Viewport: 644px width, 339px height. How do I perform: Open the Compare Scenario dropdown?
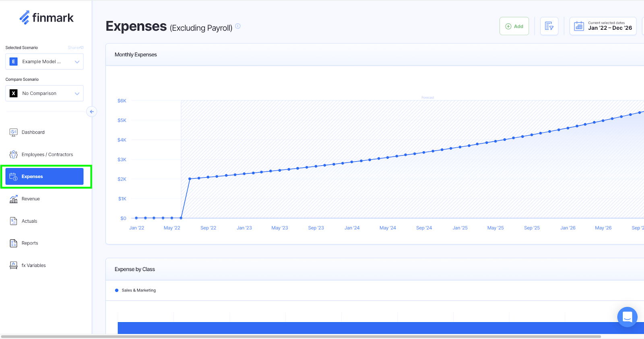(x=44, y=93)
